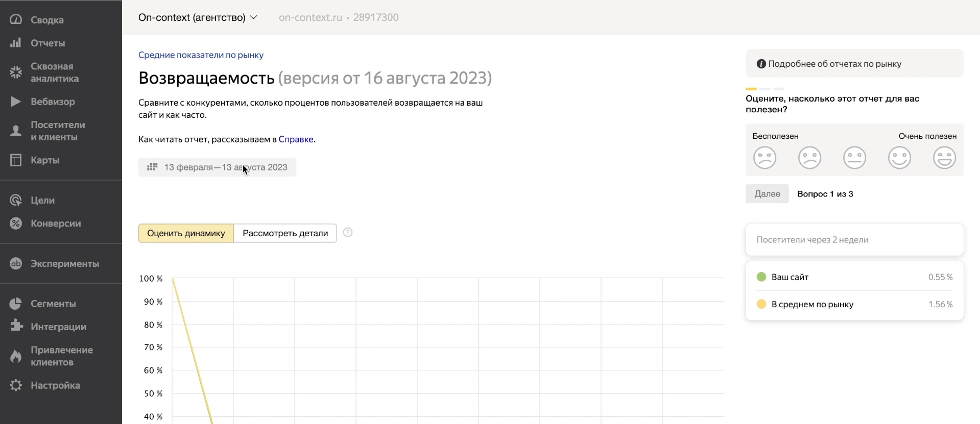Rate report with neutral face
The height and width of the screenshot is (424, 980).
[x=854, y=158]
